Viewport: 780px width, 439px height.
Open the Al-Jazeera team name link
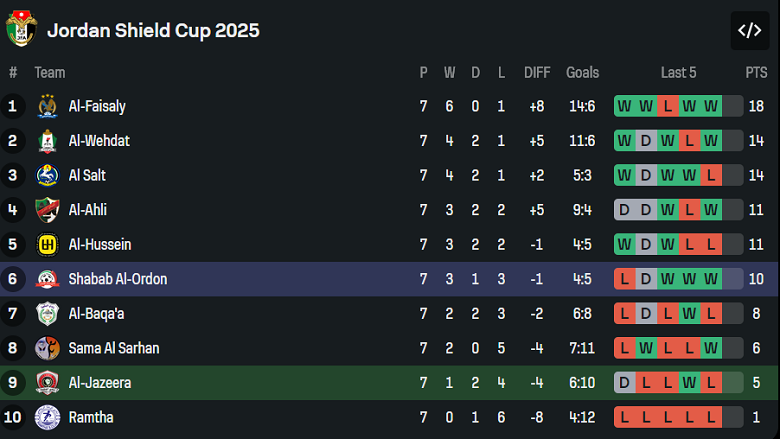tap(99, 383)
